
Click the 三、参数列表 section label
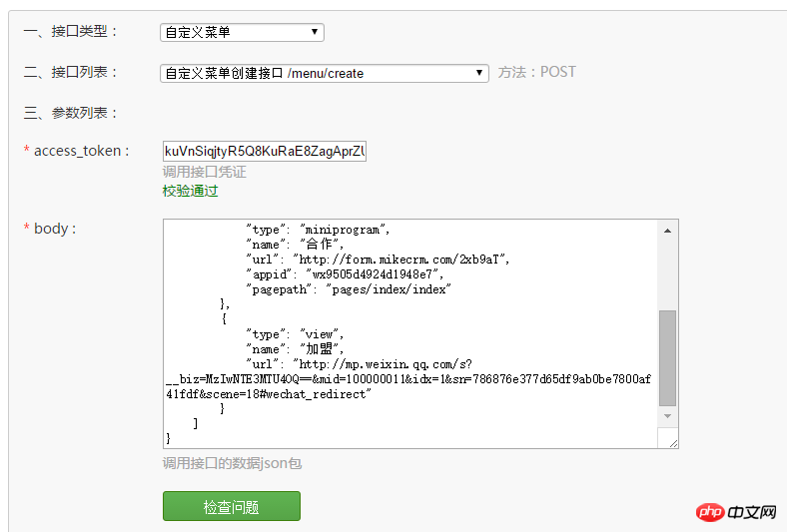(x=71, y=113)
